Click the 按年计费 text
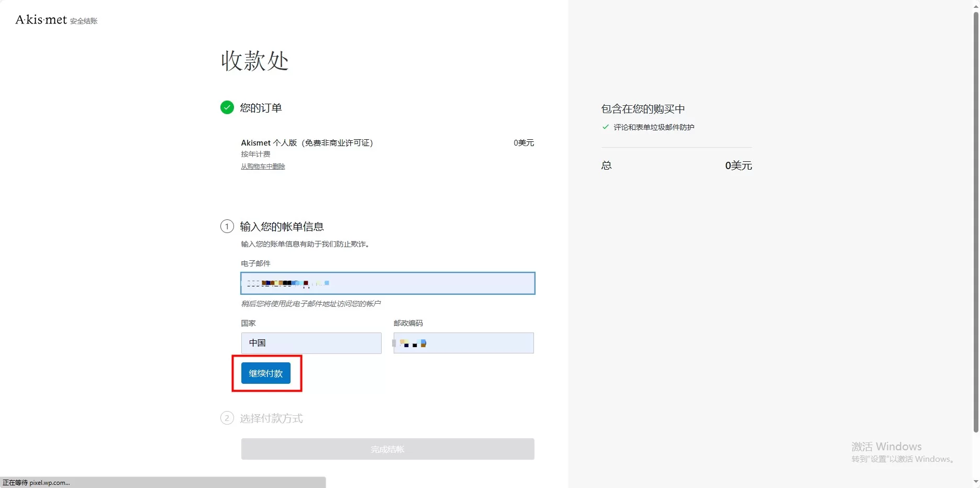 255,154
